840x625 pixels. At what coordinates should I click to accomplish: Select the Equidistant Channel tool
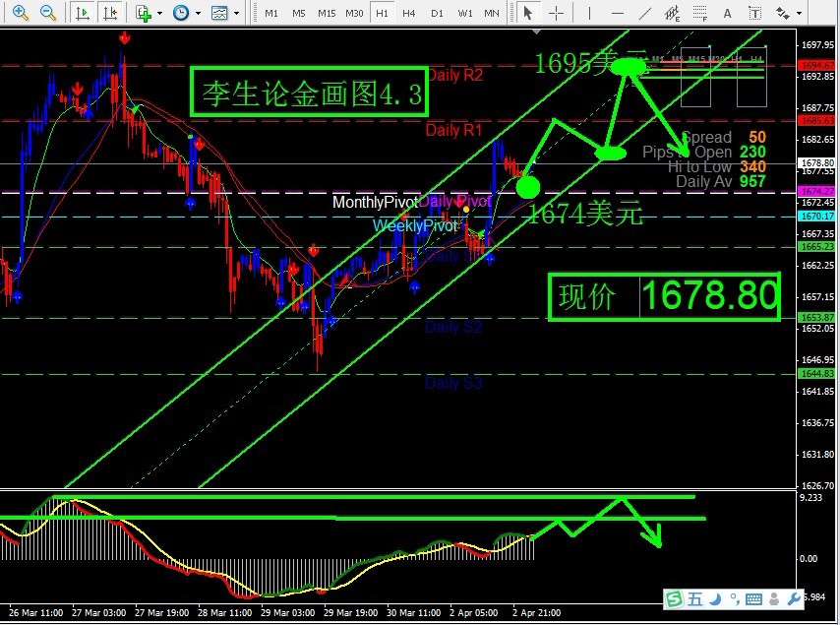pos(674,13)
